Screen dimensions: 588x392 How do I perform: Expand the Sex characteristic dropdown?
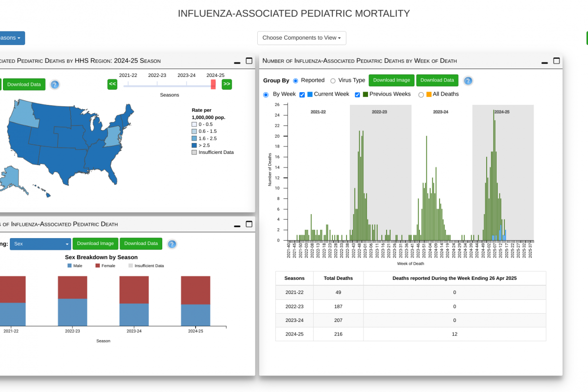point(41,244)
